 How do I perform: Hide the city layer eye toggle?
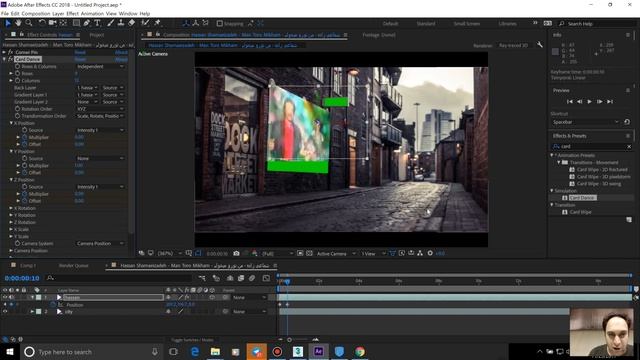(5, 311)
